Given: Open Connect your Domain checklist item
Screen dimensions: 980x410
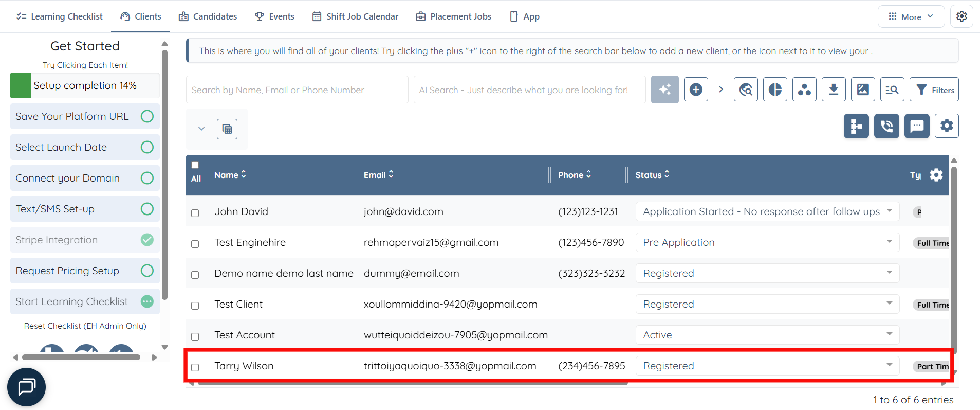Looking at the screenshot, I should tap(85, 178).
